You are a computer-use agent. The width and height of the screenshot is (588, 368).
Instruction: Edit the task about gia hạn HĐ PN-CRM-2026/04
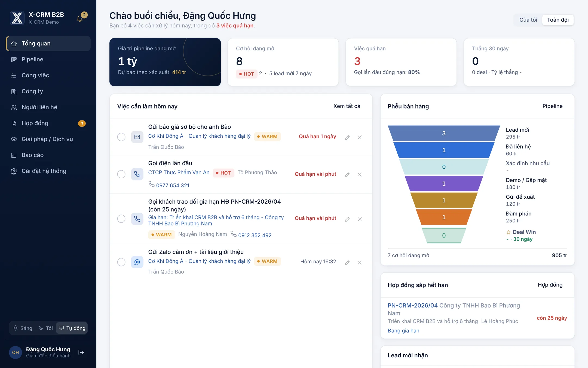tap(347, 219)
